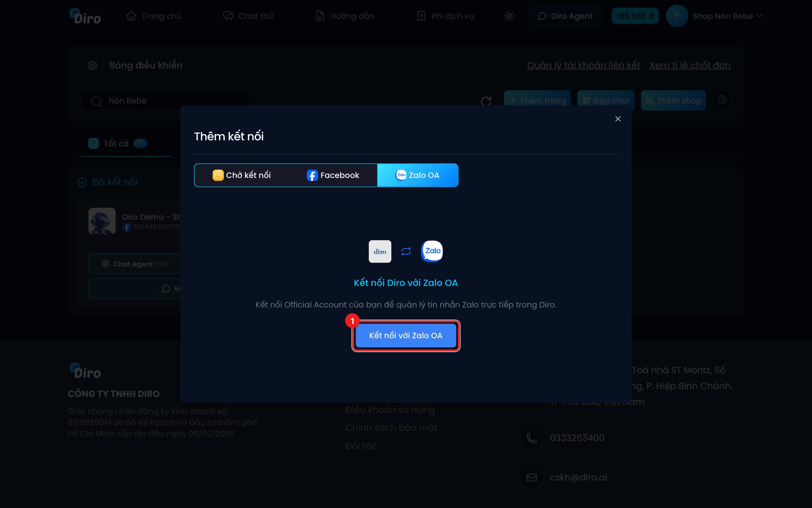Click the Diro logo in header
This screenshot has height=508, width=812.
click(x=85, y=16)
